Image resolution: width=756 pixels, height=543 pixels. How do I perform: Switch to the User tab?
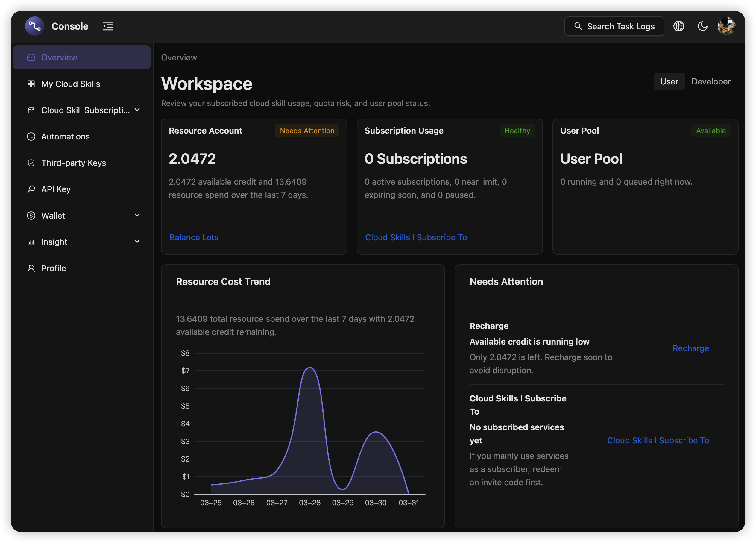(x=669, y=81)
